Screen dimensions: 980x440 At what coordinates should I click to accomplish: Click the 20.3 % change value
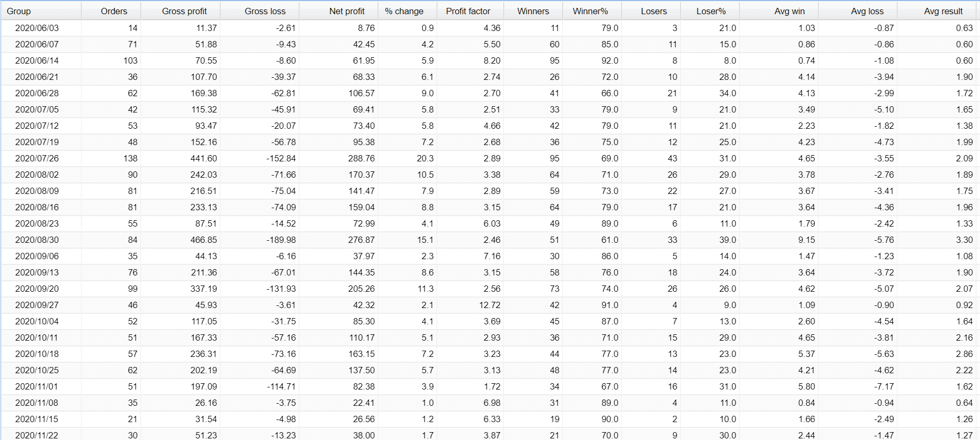pyautogui.click(x=425, y=158)
